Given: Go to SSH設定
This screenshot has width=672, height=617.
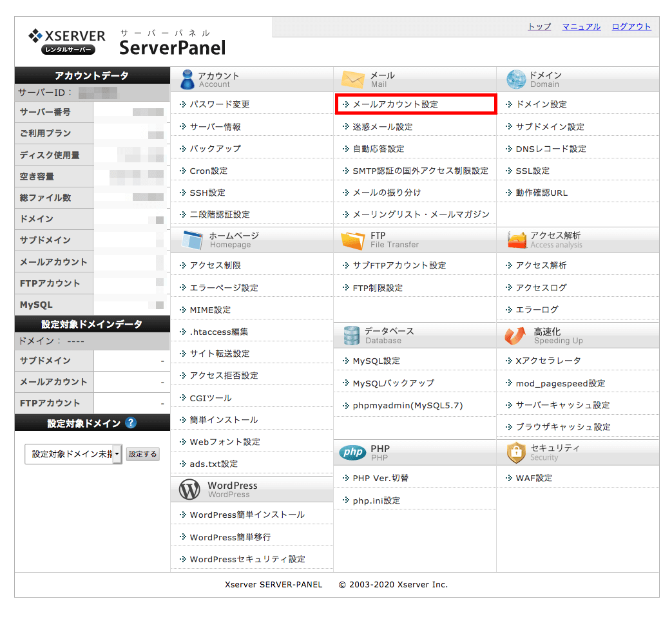Looking at the screenshot, I should click(207, 193).
